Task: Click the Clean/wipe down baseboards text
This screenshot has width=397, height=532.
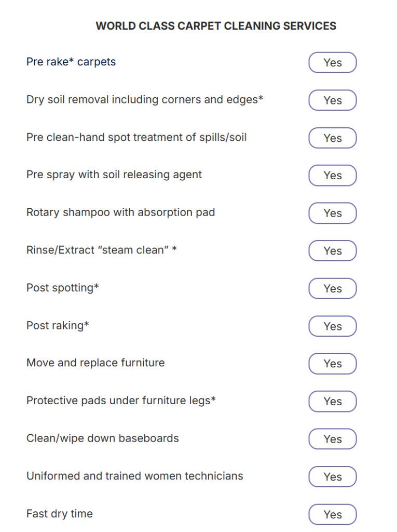Action: point(102,438)
